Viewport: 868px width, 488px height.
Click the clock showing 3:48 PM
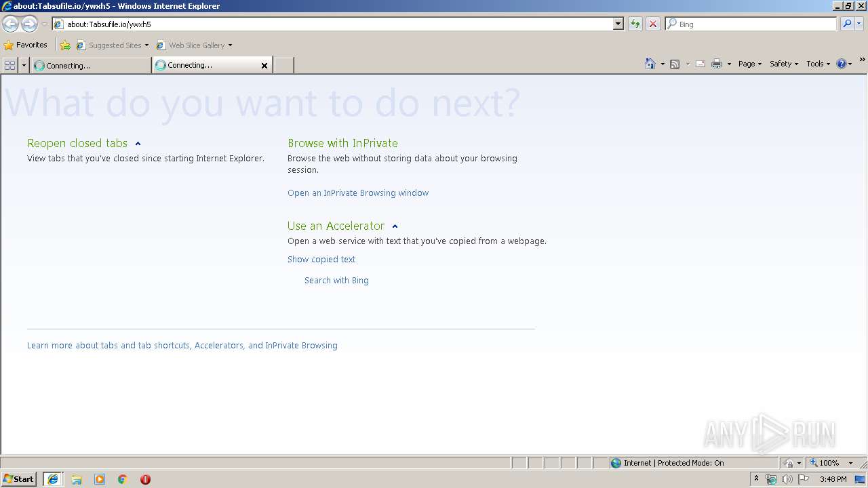tap(833, 479)
